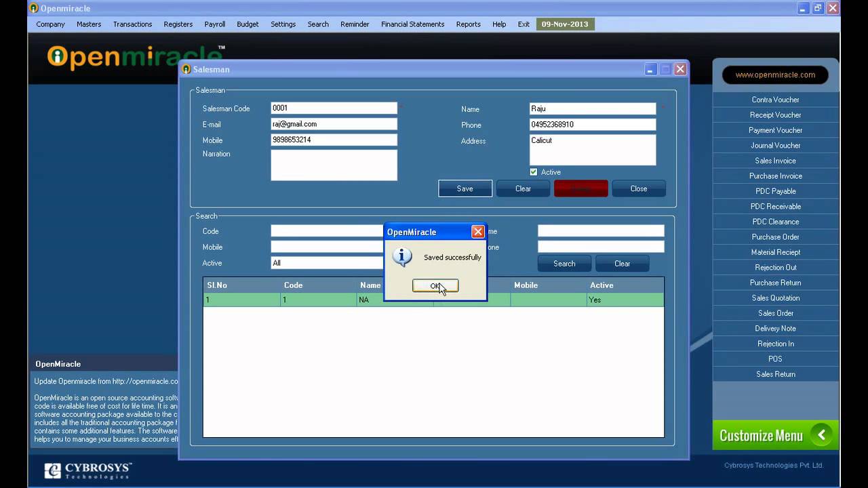
Task: Open the Reports menu
Action: [469, 24]
